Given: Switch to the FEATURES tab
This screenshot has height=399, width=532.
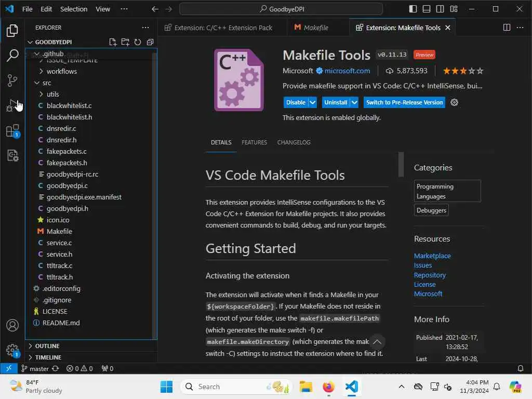Looking at the screenshot, I should (254, 142).
